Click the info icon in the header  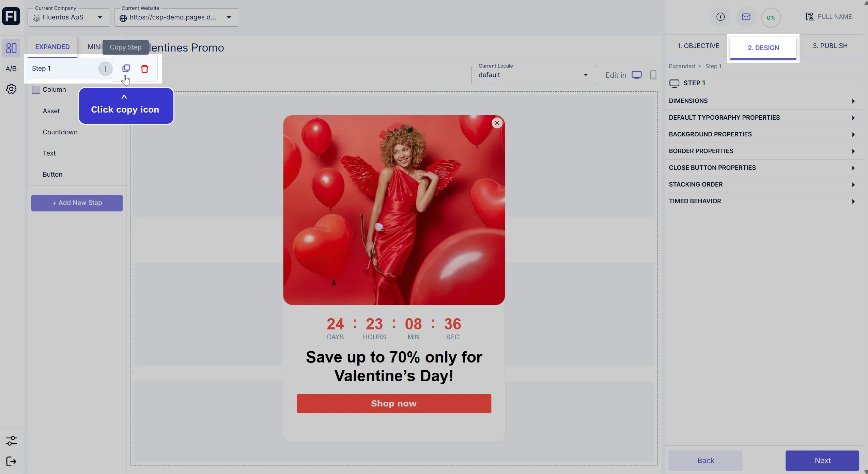point(720,17)
